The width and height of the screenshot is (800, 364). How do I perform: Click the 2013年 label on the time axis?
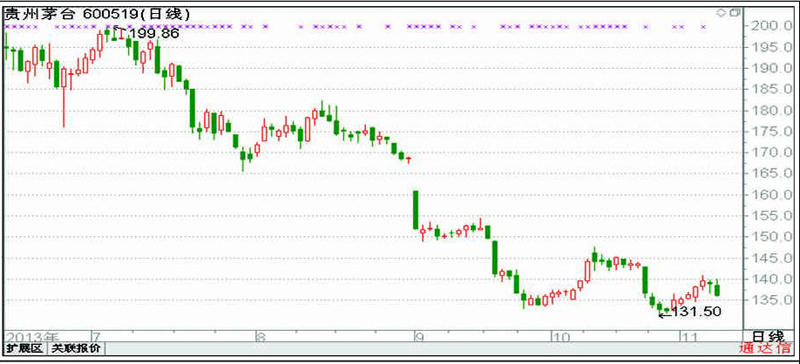tap(32, 337)
